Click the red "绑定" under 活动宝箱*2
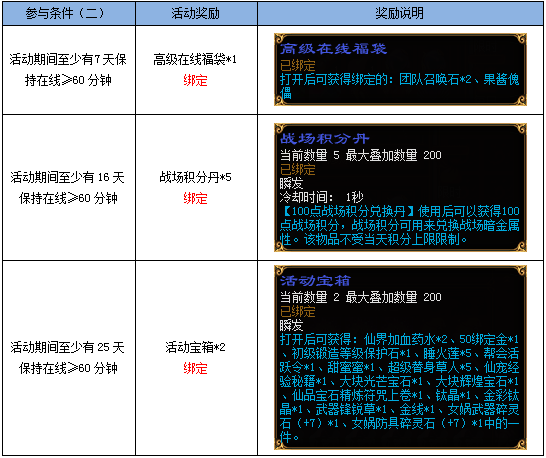Image resolution: width=546 pixels, height=458 pixels. (195, 368)
